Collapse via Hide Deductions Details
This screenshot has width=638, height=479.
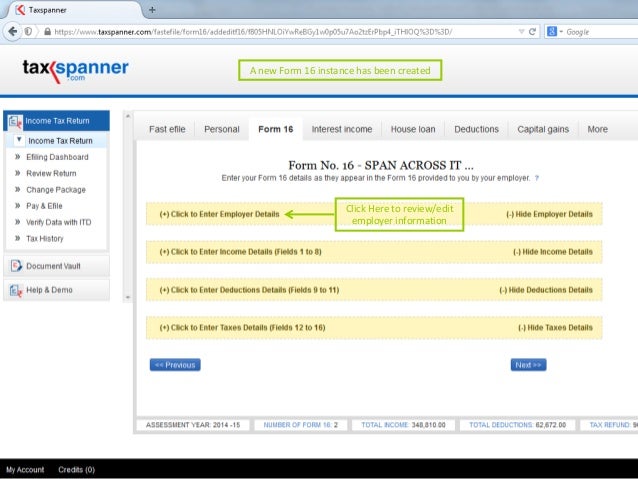point(546,290)
